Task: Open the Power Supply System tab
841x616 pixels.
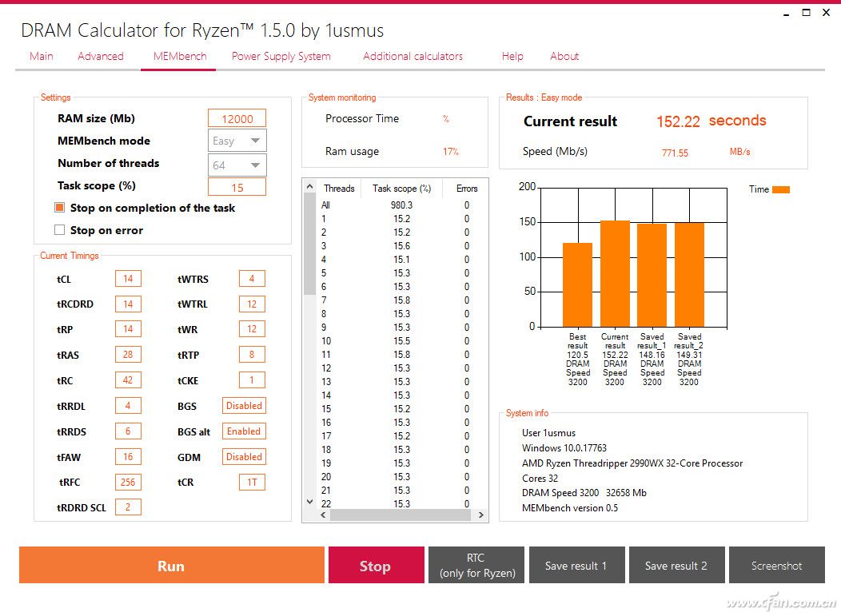Action: tap(281, 56)
